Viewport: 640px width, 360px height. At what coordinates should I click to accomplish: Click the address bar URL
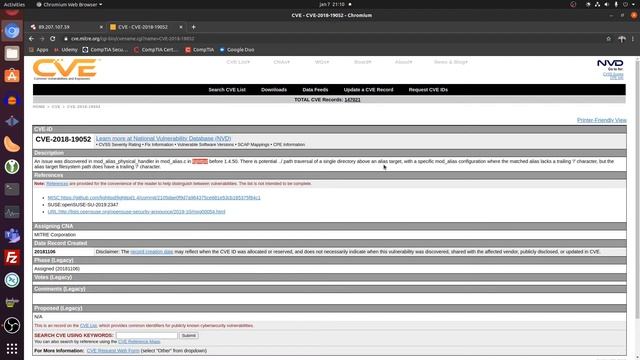133,39
